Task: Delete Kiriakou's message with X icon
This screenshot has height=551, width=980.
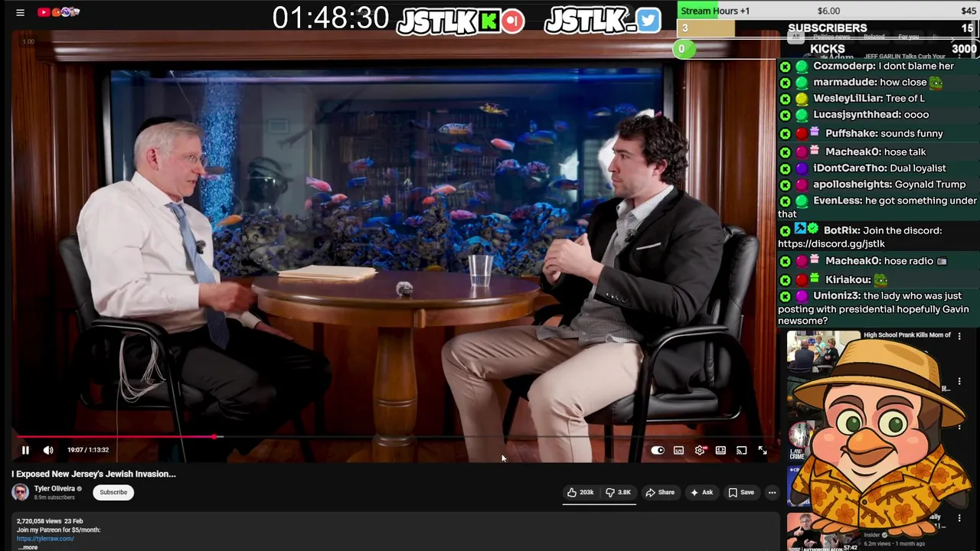Action: click(785, 280)
